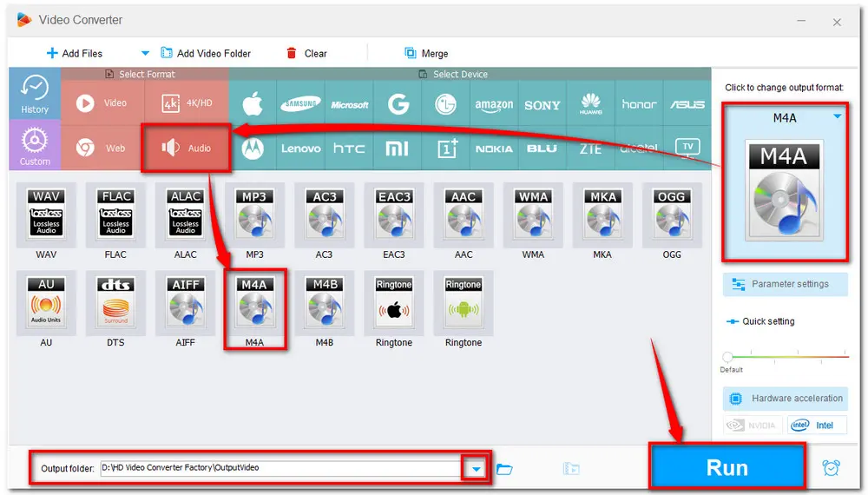Clear the file list
Screen dimensions: 868x495
tap(306, 53)
